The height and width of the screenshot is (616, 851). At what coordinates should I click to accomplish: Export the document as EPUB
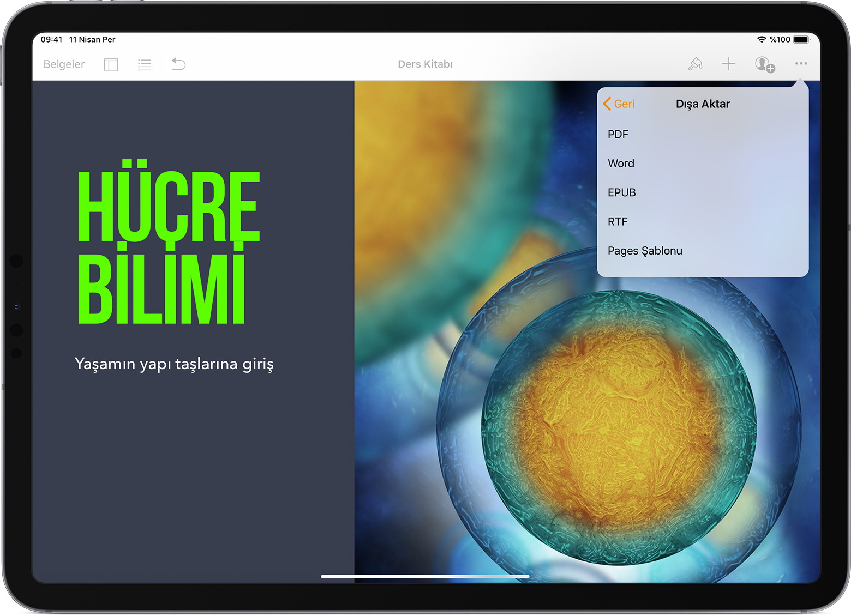coord(621,192)
